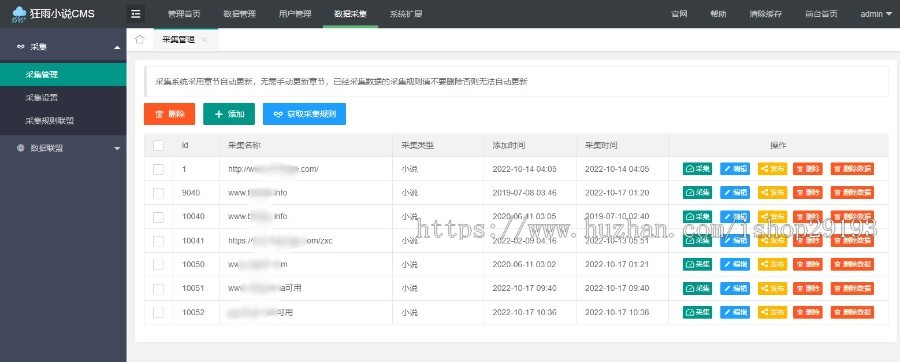Open 系统扩展 in top navigation

click(406, 14)
